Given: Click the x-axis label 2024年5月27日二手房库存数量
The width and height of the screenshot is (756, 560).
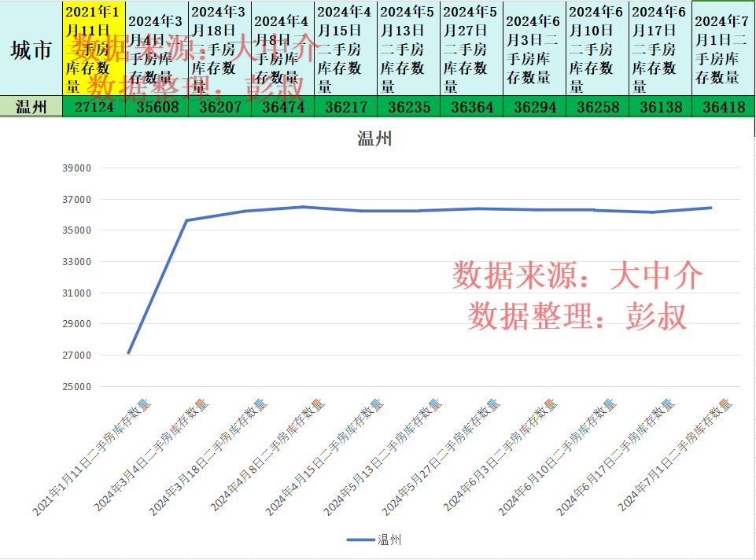Looking at the screenshot, I should pyautogui.click(x=441, y=458).
